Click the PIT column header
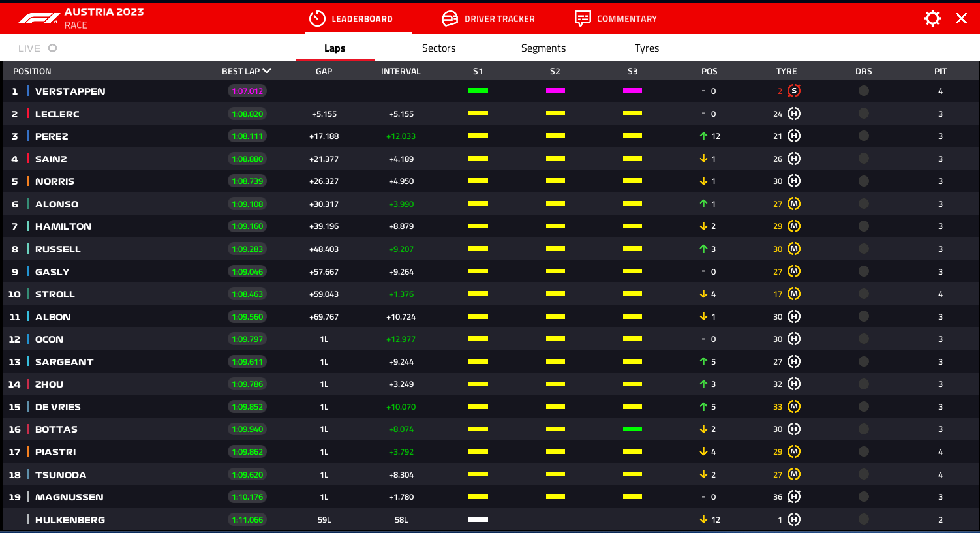The height and width of the screenshot is (533, 980). pyautogui.click(x=940, y=71)
